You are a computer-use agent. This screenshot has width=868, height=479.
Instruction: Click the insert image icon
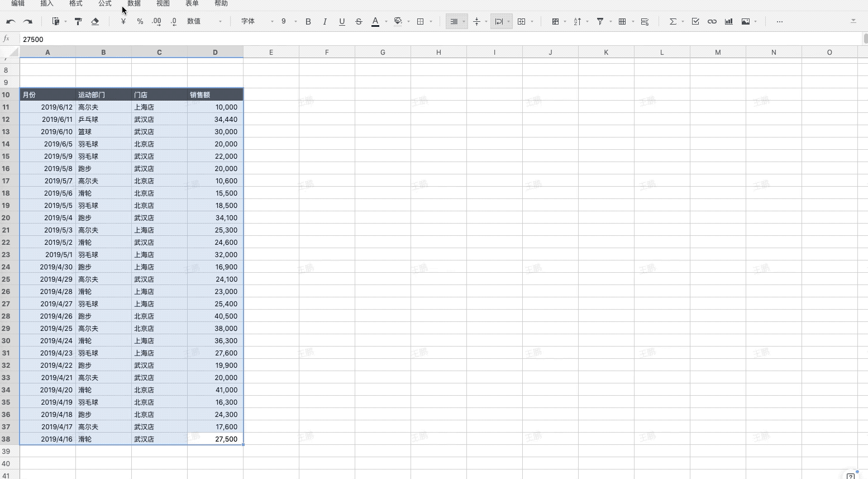click(746, 22)
